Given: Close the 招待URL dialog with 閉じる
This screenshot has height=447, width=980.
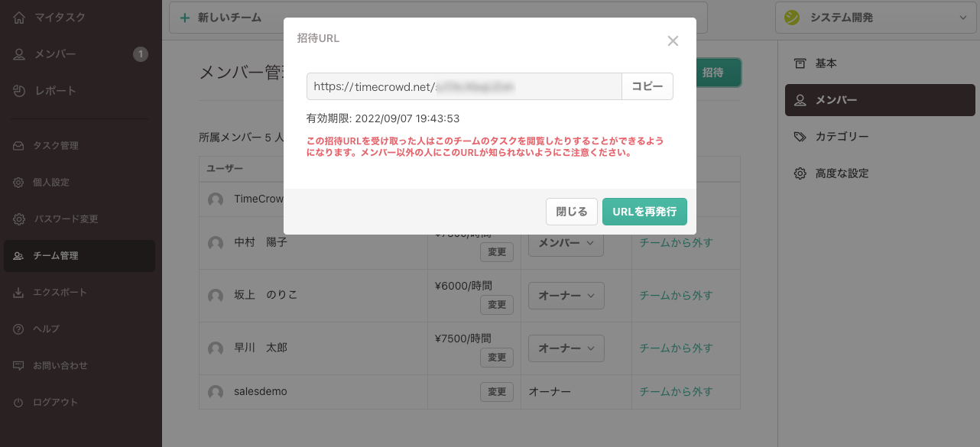Looking at the screenshot, I should [571, 212].
